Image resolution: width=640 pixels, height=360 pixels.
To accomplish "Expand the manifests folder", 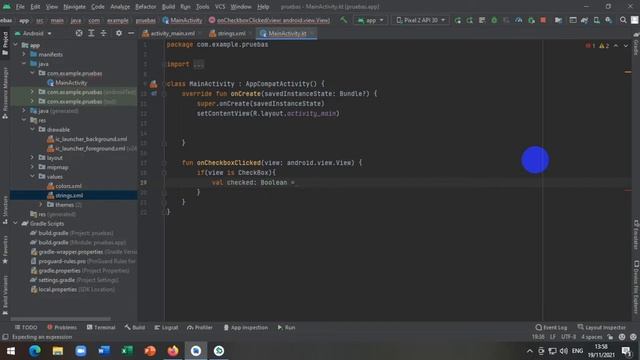I will pos(24,54).
